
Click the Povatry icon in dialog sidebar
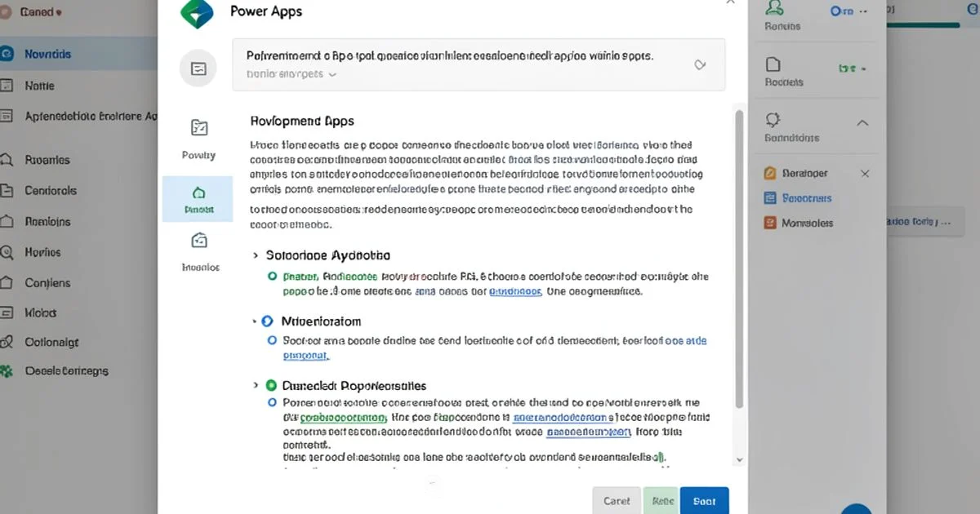tap(198, 128)
